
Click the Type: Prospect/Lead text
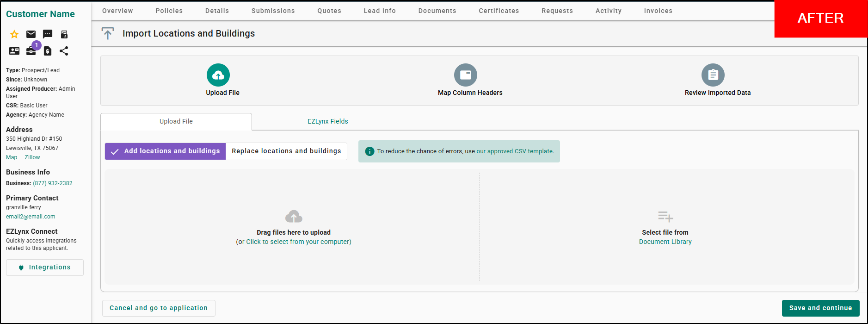[x=33, y=70]
